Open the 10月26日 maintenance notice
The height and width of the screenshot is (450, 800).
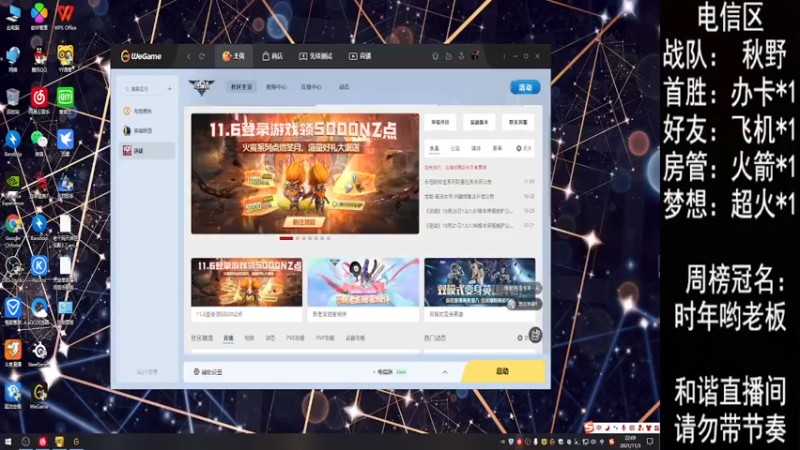(479, 211)
